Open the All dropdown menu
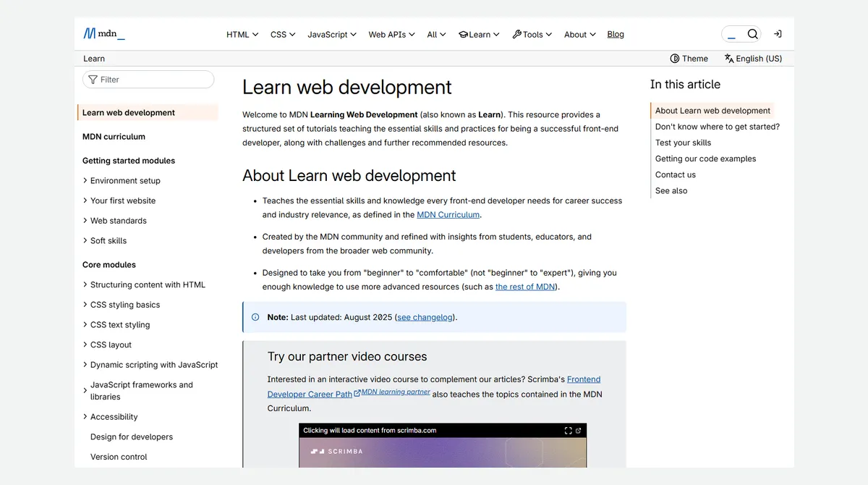868x485 pixels. pos(436,34)
